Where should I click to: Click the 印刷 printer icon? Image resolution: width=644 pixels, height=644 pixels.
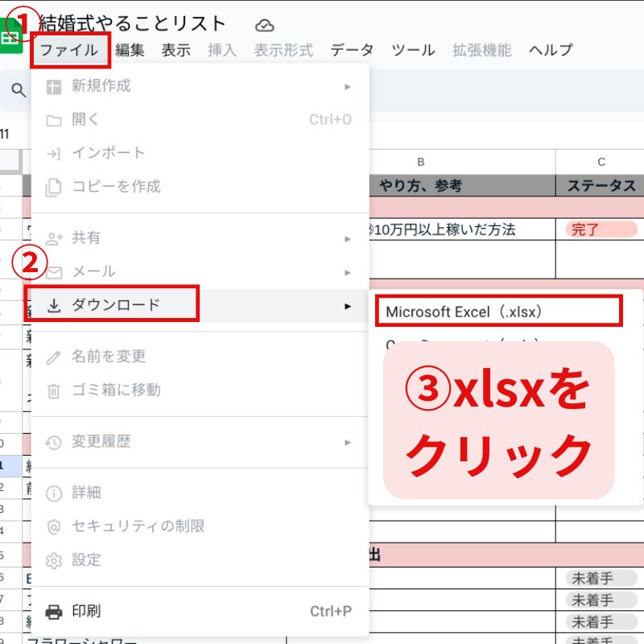[x=54, y=612]
